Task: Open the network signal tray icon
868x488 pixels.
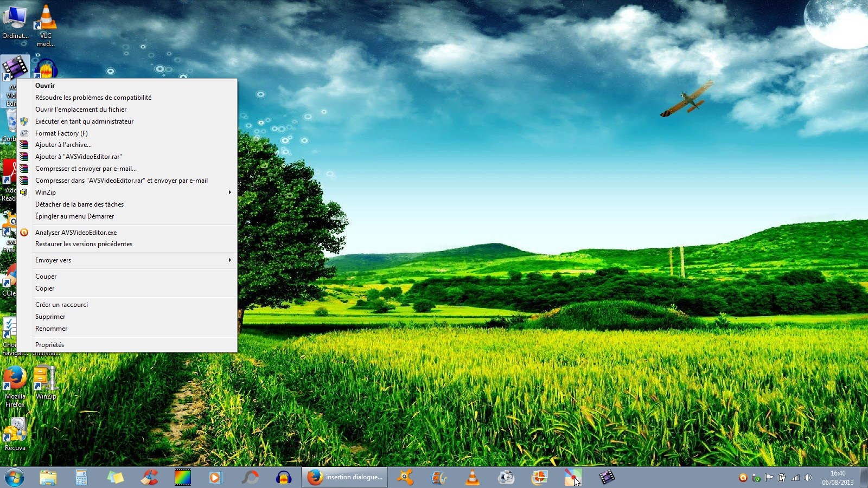Action: pos(795,478)
